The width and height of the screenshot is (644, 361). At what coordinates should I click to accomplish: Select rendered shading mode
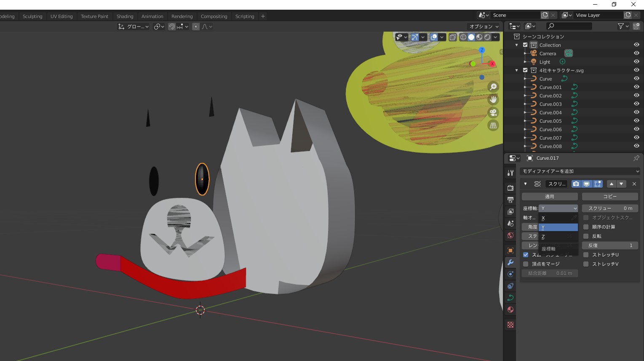point(487,37)
